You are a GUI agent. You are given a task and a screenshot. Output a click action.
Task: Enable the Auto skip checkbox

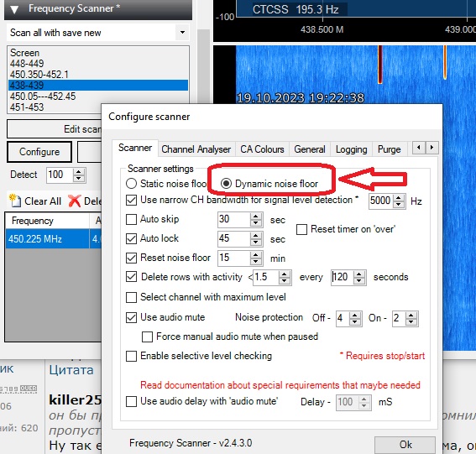tap(131, 219)
